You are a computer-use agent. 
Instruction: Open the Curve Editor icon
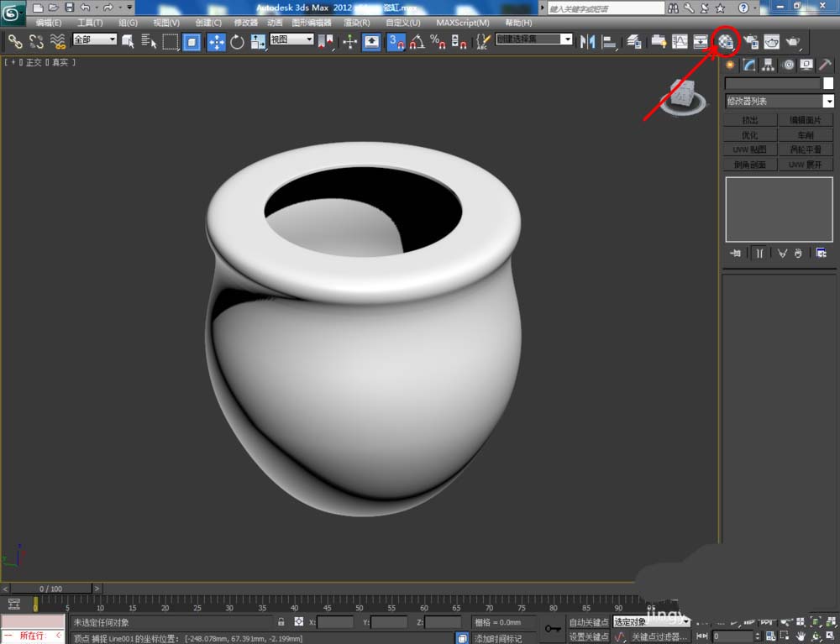point(680,41)
